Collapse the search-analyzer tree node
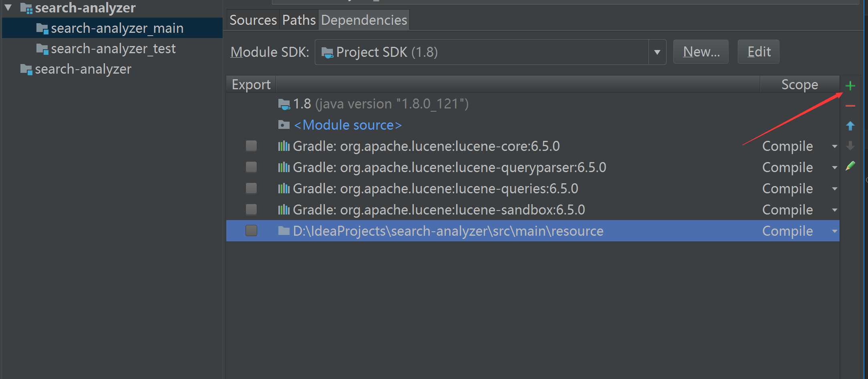The image size is (868, 379). point(8,7)
